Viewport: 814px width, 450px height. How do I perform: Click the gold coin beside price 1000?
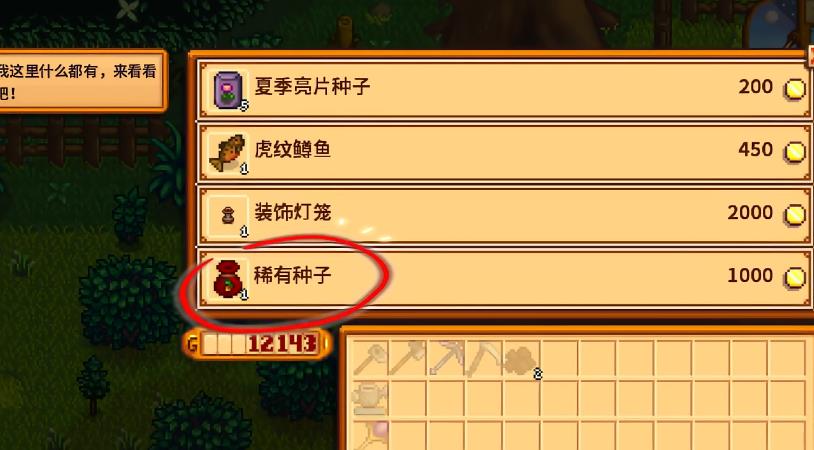coord(794,277)
